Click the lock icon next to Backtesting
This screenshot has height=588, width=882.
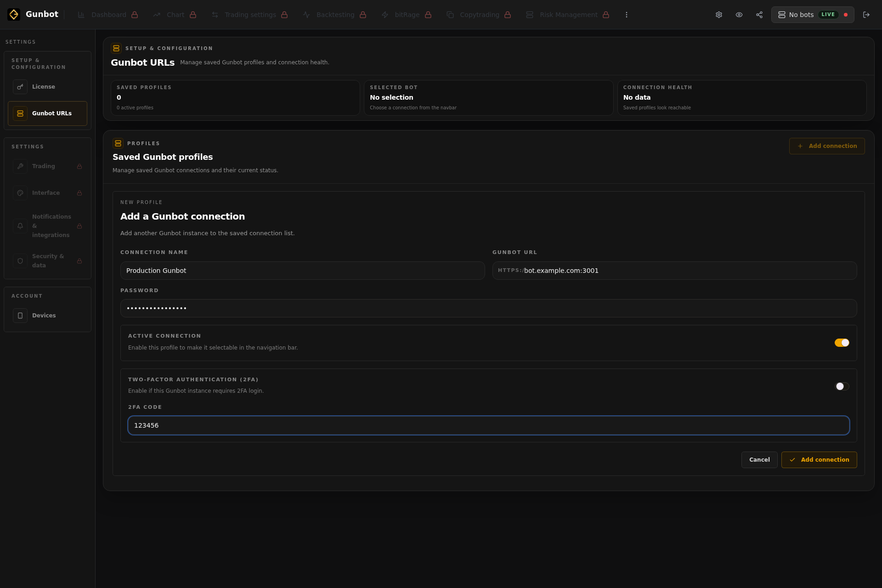[x=363, y=15]
